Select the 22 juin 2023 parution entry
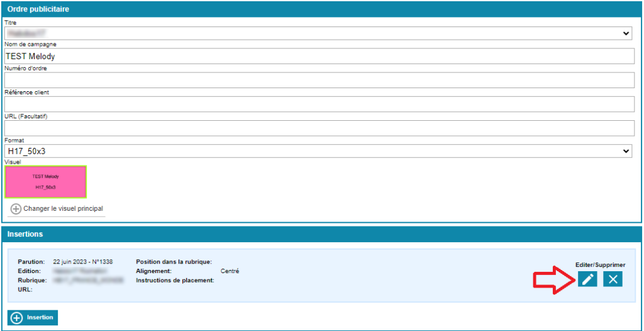Image resolution: width=644 pixels, height=331 pixels. [x=82, y=262]
